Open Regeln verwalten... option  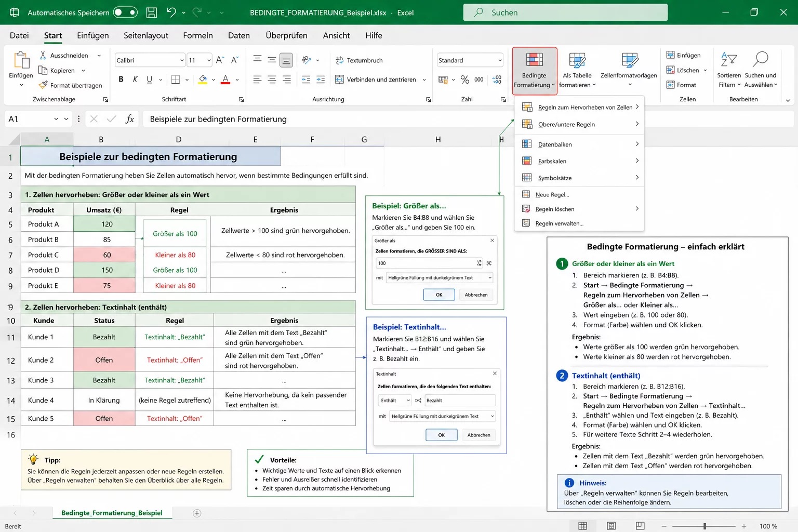pos(559,223)
